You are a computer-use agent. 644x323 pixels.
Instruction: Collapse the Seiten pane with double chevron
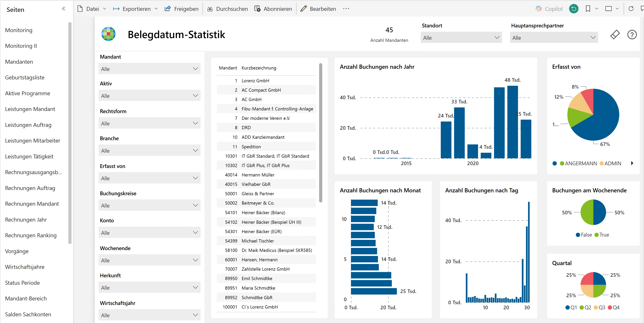(64, 9)
